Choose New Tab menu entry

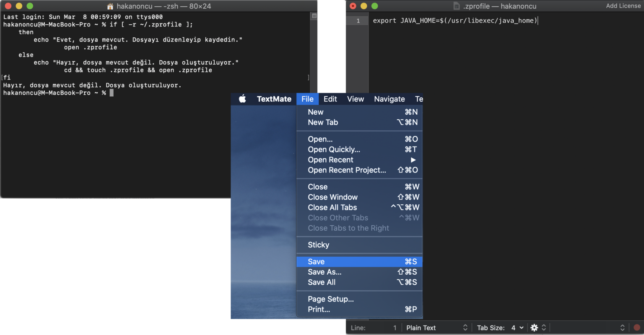(359, 122)
